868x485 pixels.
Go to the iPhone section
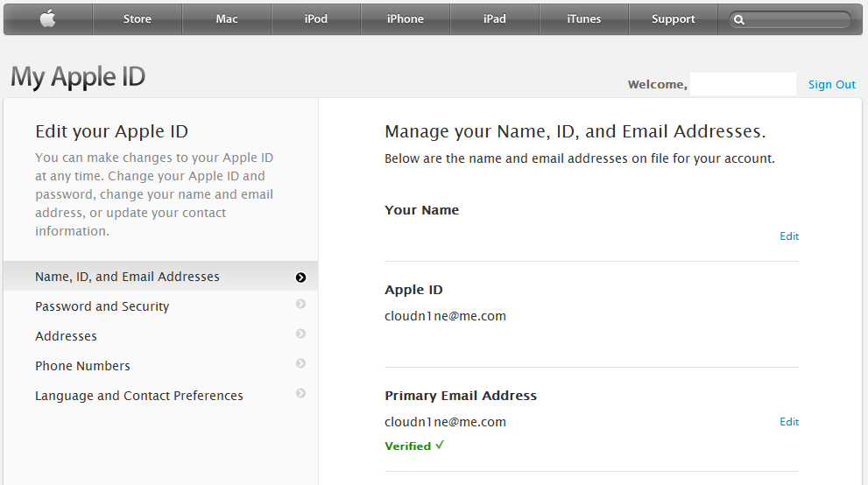coord(406,18)
